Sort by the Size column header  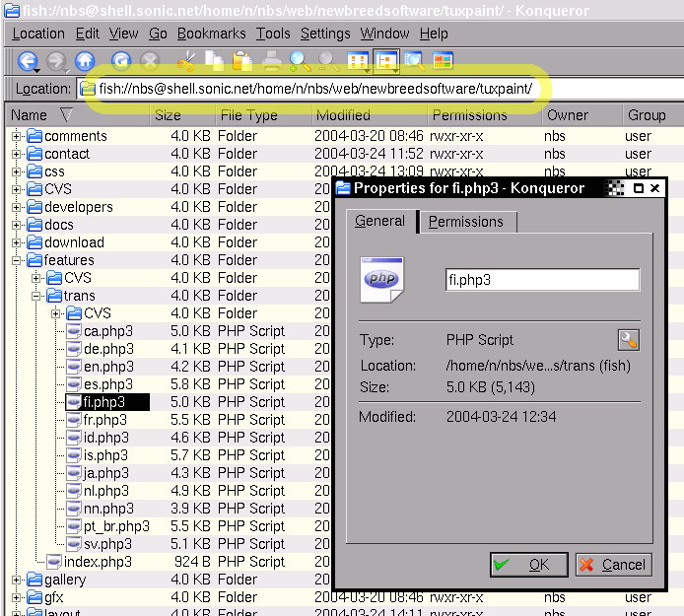click(x=182, y=115)
